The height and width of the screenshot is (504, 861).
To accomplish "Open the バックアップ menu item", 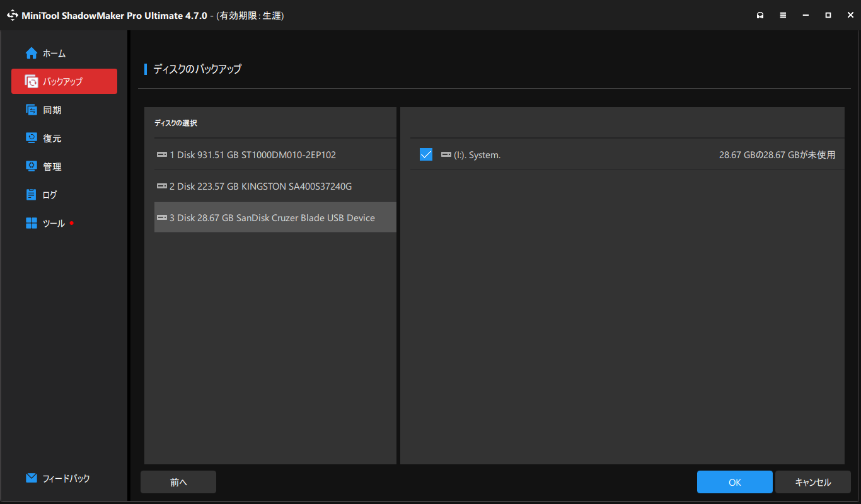I will point(64,81).
